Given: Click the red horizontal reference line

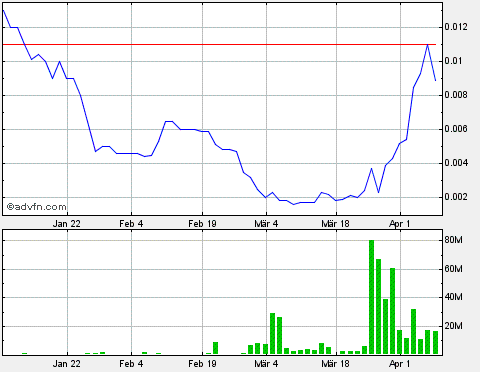Looking at the screenshot, I should [219, 44].
